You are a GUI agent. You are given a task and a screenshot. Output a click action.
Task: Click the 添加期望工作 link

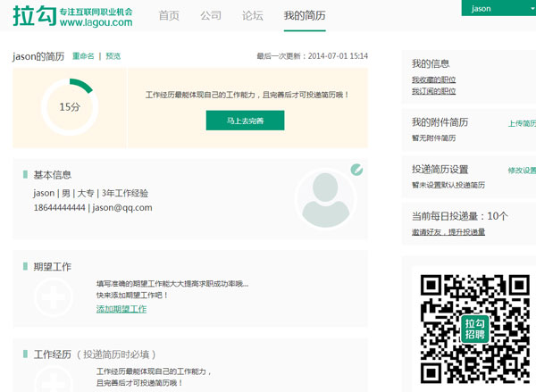(x=121, y=309)
